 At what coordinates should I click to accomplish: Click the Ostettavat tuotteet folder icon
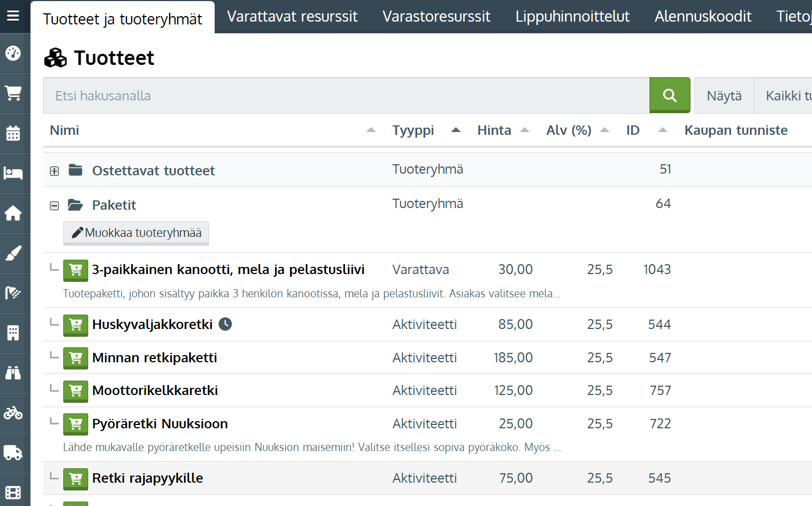(x=75, y=170)
